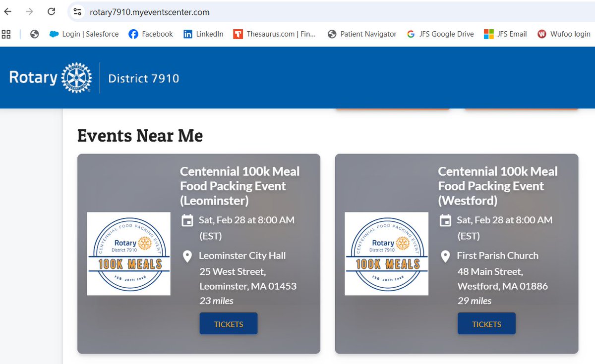Screen dimensions: 595x364
Task: Select the Login | Salesforce bookmark
Action: tap(83, 34)
